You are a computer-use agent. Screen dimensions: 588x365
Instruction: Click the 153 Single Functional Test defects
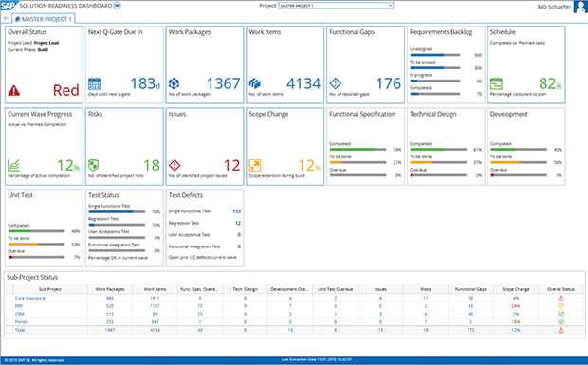tap(236, 211)
